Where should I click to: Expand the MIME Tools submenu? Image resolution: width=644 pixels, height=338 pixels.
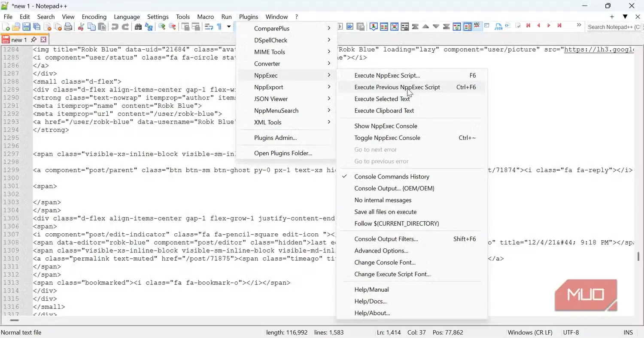point(287,52)
